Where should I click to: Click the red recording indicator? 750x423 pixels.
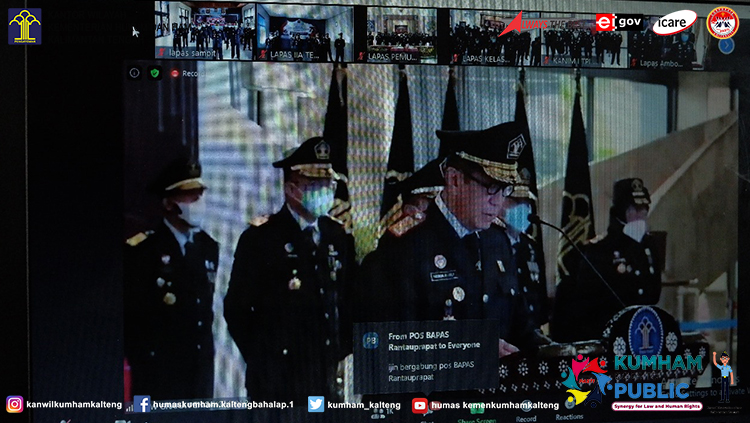(174, 72)
